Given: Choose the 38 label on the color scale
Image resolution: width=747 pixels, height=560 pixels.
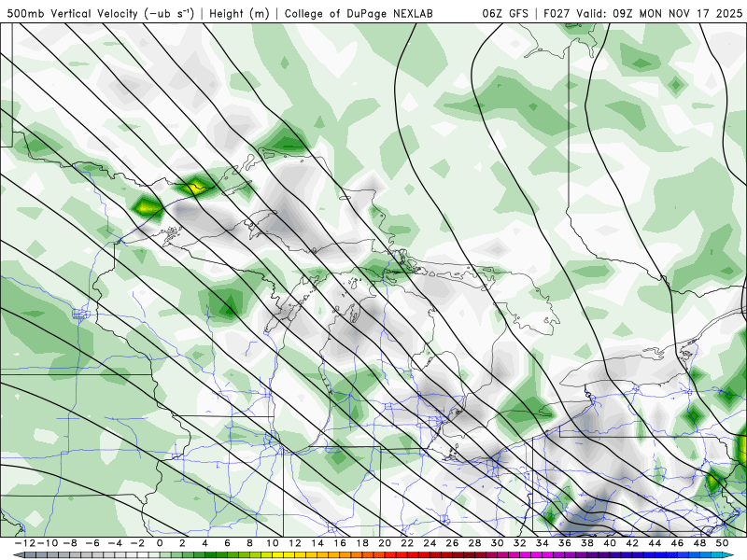Looking at the screenshot, I should 587,543.
